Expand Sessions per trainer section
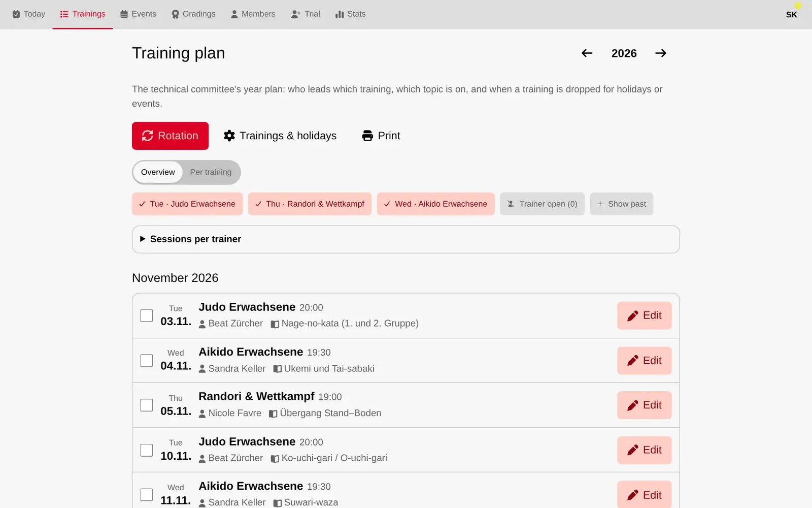Viewport: 812px width, 508px height. 406,239
